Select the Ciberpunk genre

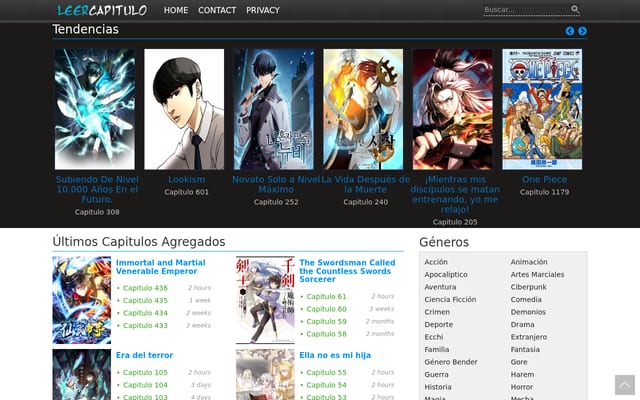click(x=528, y=287)
